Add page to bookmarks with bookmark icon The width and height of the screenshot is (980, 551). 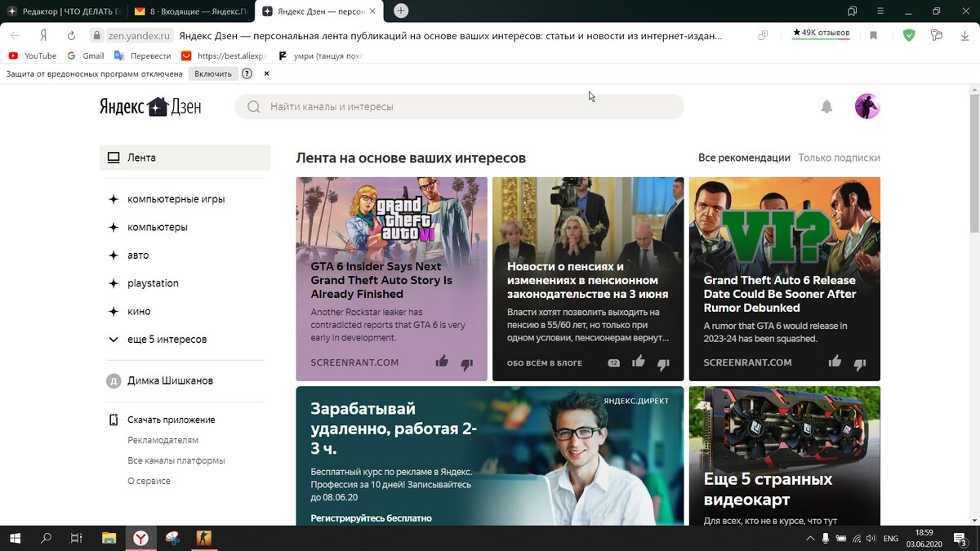873,36
